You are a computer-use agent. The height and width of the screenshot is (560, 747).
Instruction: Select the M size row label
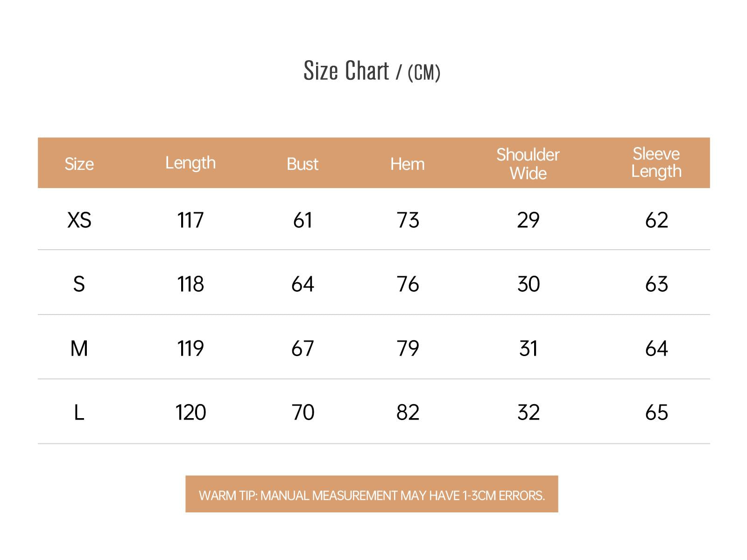79,349
